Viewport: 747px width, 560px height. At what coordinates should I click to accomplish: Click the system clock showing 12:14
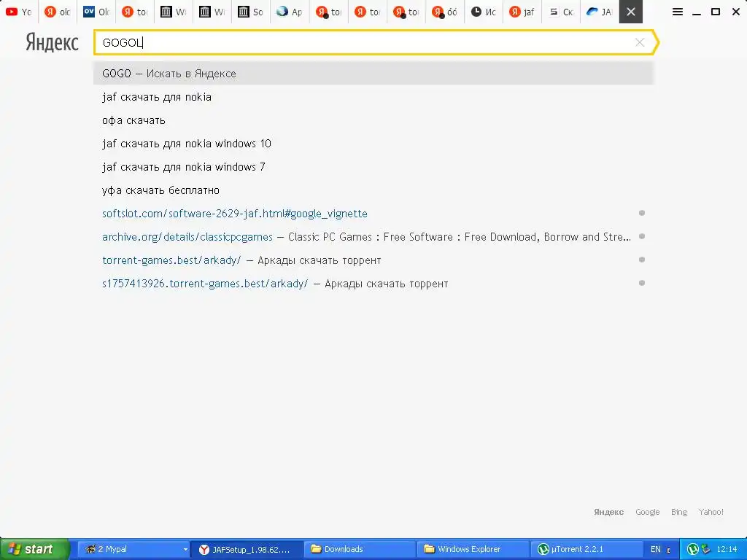tap(727, 549)
